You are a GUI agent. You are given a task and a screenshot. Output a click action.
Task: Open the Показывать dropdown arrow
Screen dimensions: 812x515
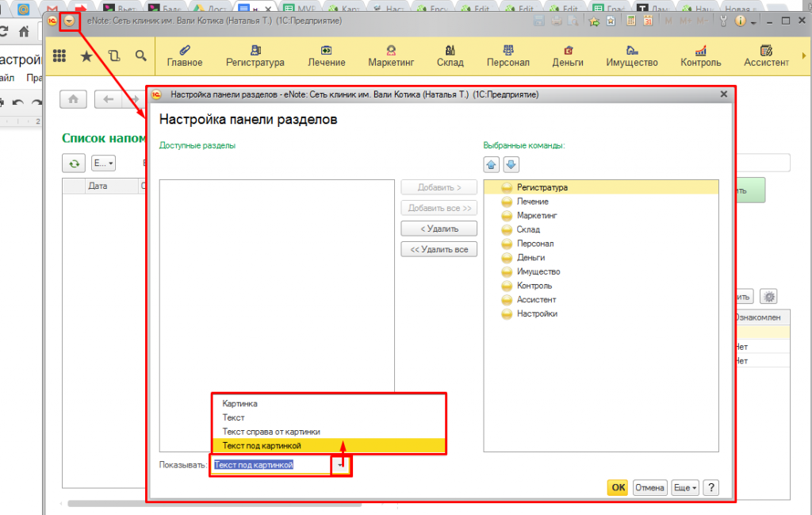(340, 465)
